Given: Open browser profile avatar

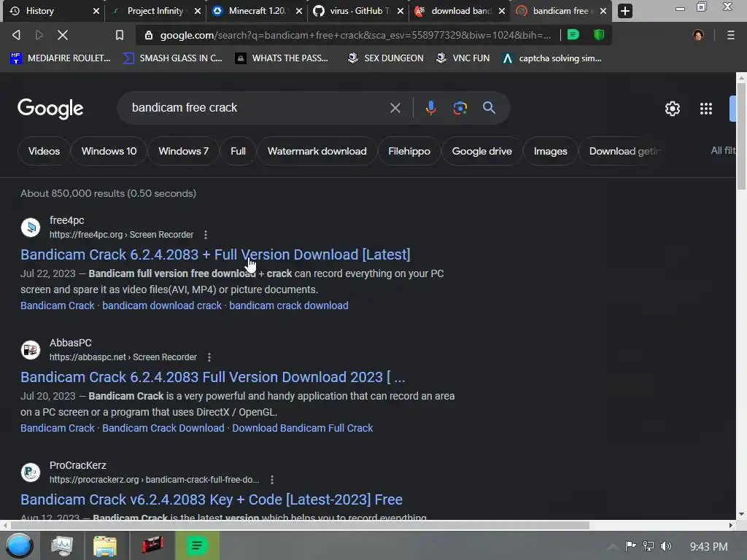Looking at the screenshot, I should [x=698, y=35].
